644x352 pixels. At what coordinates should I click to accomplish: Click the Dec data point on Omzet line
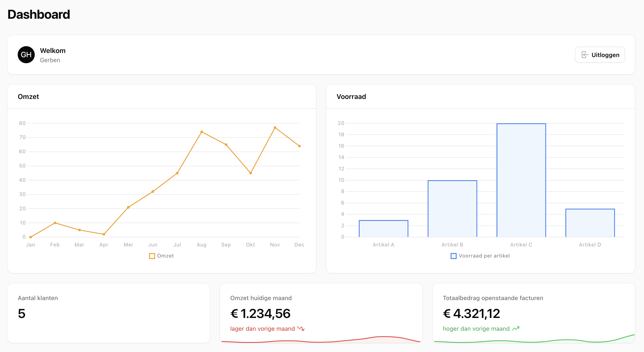[299, 146]
